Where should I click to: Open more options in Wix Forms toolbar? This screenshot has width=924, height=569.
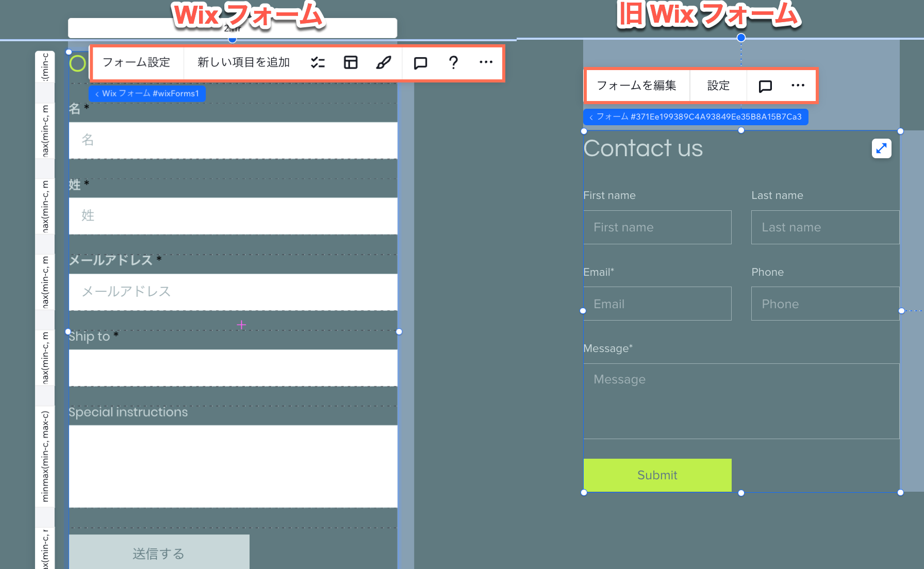click(x=486, y=62)
